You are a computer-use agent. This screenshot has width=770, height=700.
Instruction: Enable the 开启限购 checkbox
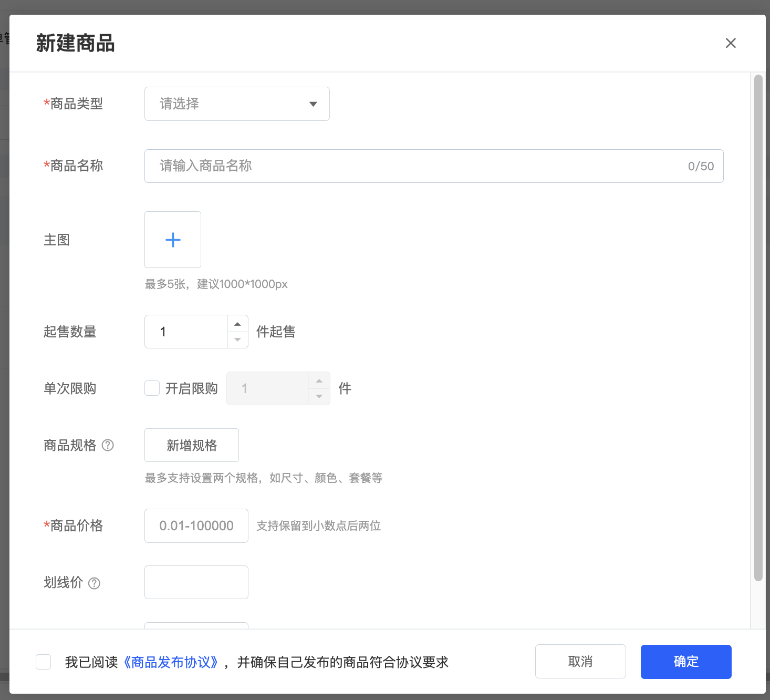click(152, 388)
